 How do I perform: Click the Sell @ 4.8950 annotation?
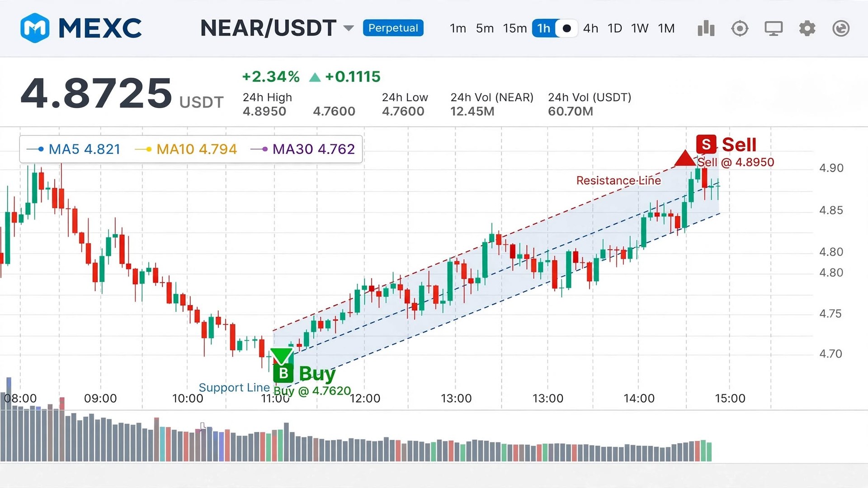(x=736, y=162)
